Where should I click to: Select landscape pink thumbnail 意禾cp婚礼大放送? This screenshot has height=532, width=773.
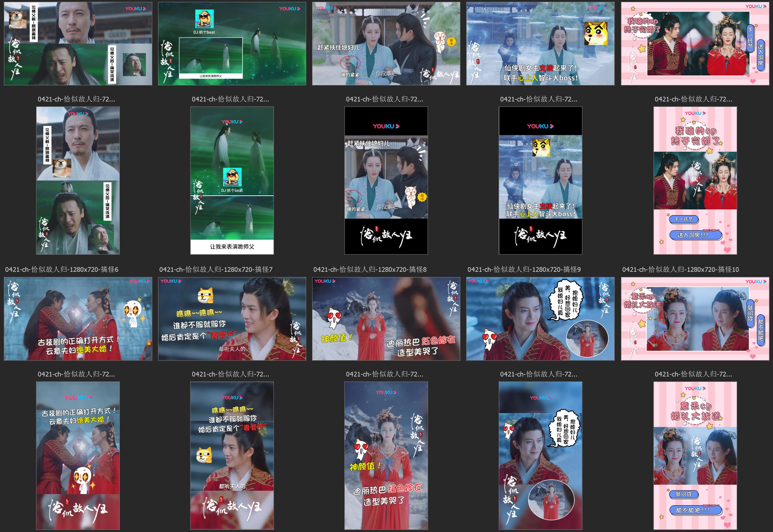click(x=695, y=319)
